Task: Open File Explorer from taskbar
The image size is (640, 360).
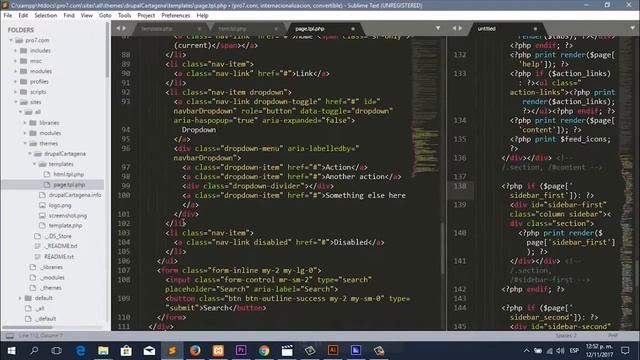Action: [x=103, y=351]
